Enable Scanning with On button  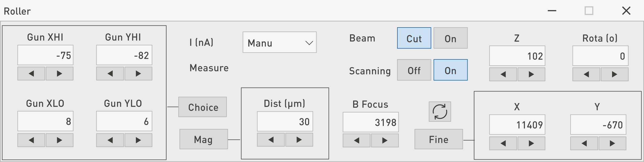coord(450,70)
